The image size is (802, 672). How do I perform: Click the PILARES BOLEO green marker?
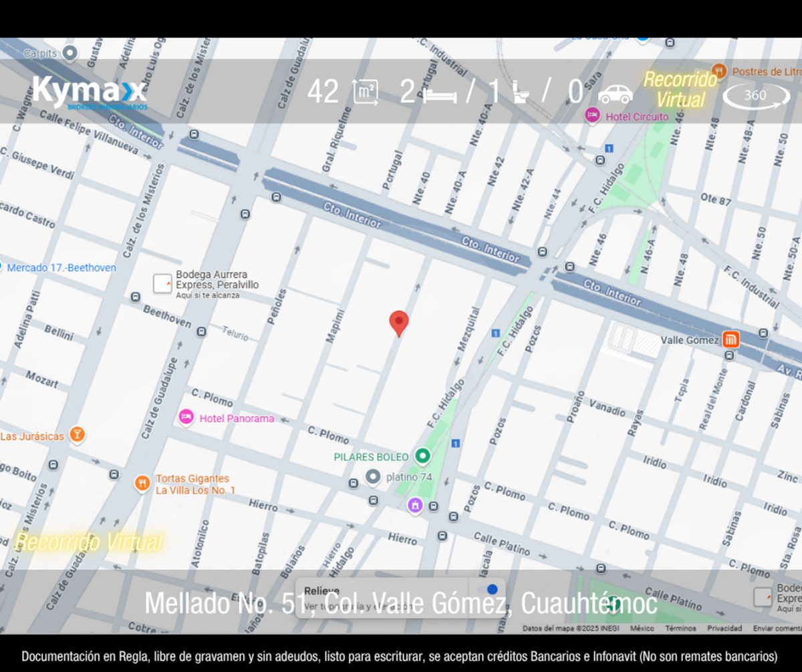pyautogui.click(x=422, y=457)
